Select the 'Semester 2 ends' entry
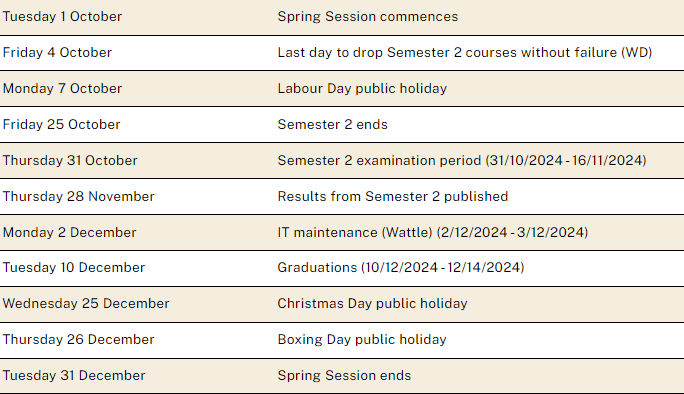Image resolution: width=684 pixels, height=394 pixels. [x=332, y=124]
